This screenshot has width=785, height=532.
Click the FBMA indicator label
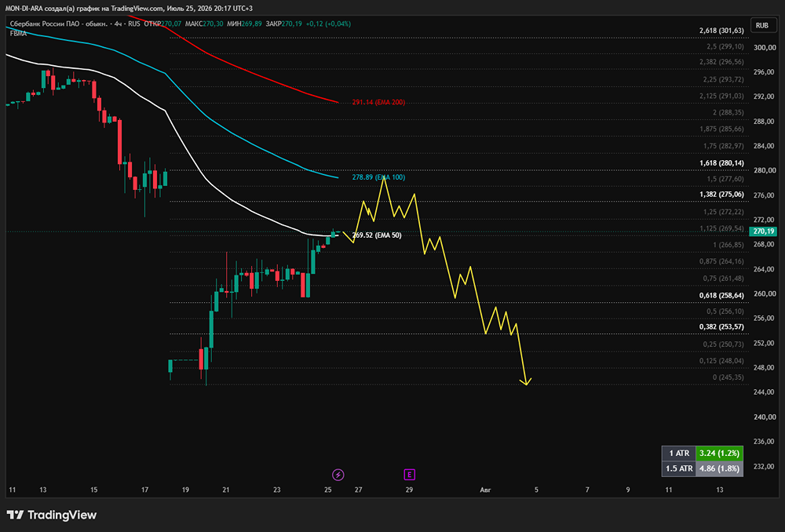(18, 34)
